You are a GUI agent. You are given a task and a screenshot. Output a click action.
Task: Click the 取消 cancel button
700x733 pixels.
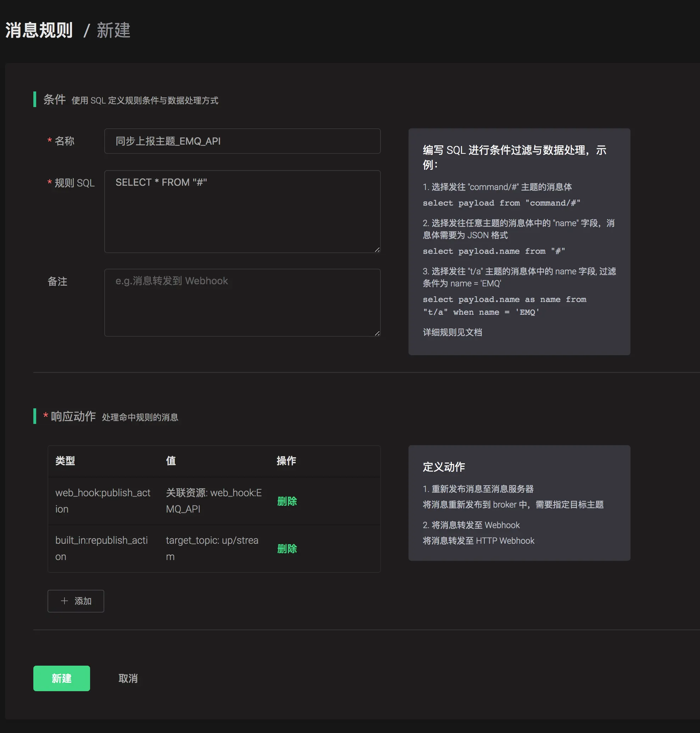128,678
